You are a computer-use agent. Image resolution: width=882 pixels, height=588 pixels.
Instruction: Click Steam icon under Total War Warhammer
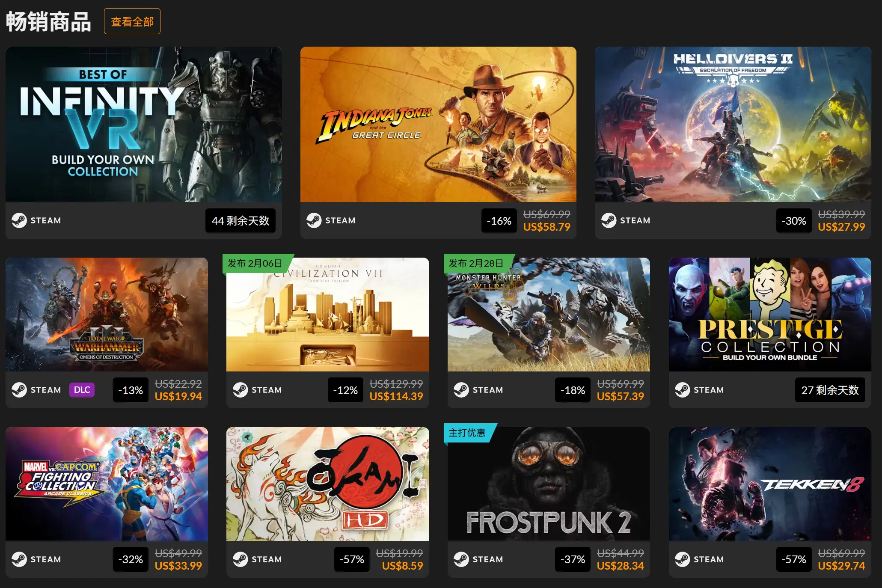click(19, 390)
